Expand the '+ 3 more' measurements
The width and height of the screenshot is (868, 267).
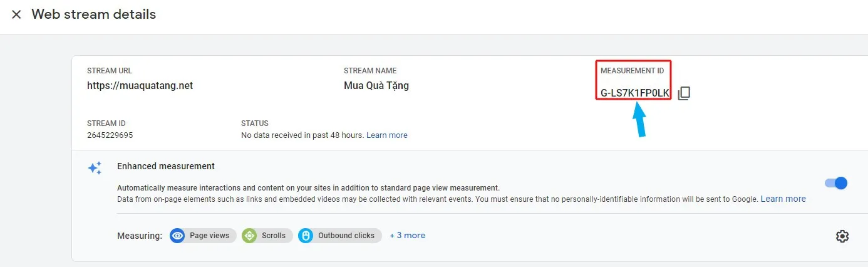tap(407, 236)
